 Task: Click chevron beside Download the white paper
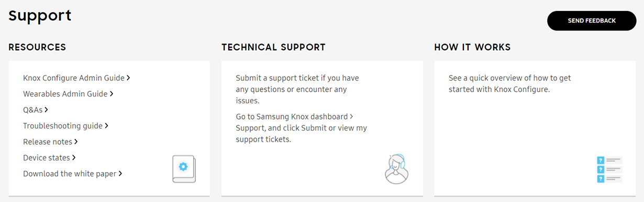pyautogui.click(x=120, y=173)
